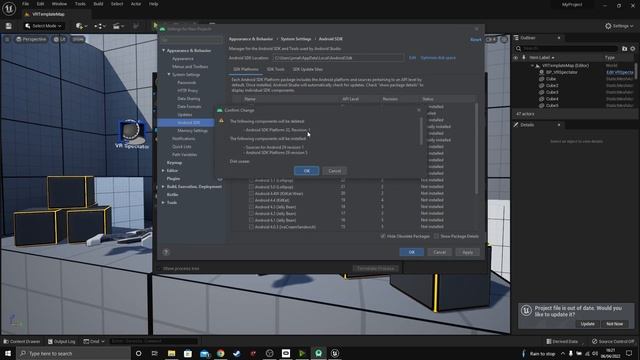Collapse Appearance & Behavior tree node
Image resolution: width=640 pixels, height=360 pixels.
(x=164, y=51)
